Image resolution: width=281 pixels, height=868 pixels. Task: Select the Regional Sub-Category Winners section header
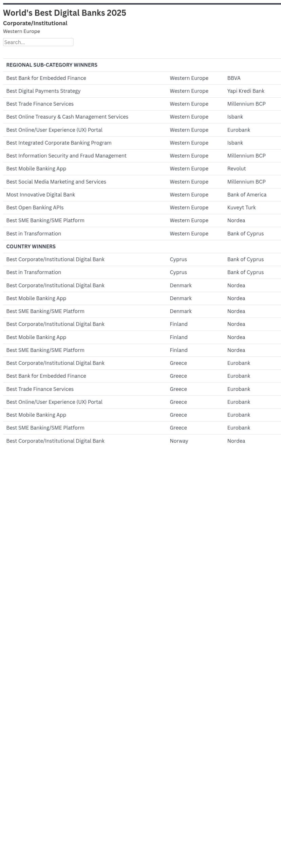point(52,65)
